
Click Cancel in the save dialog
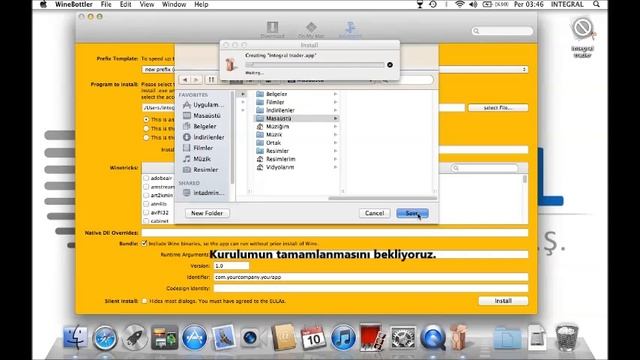point(374,213)
